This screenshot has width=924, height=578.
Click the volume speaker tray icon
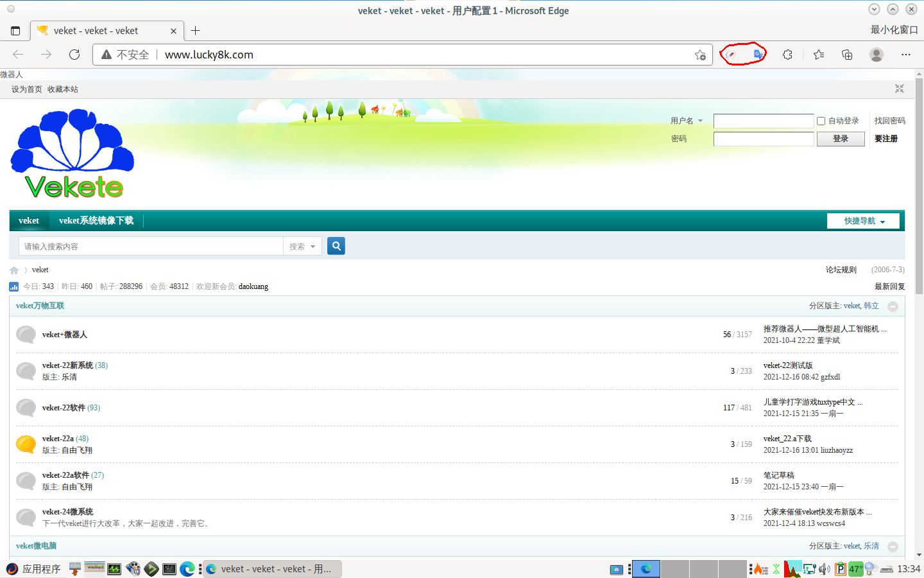point(825,569)
